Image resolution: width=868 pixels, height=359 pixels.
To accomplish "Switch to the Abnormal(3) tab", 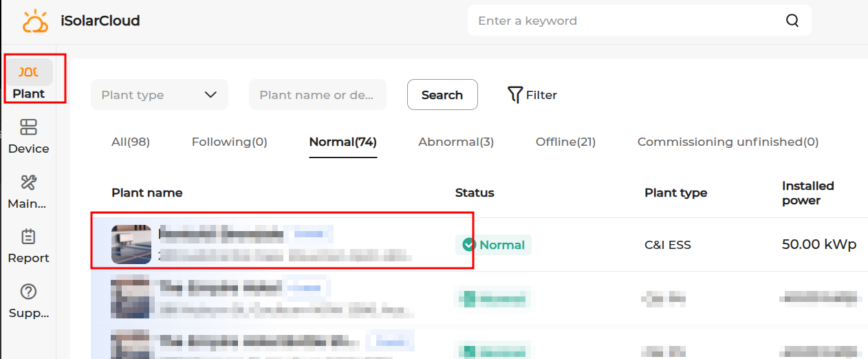I will 456,142.
